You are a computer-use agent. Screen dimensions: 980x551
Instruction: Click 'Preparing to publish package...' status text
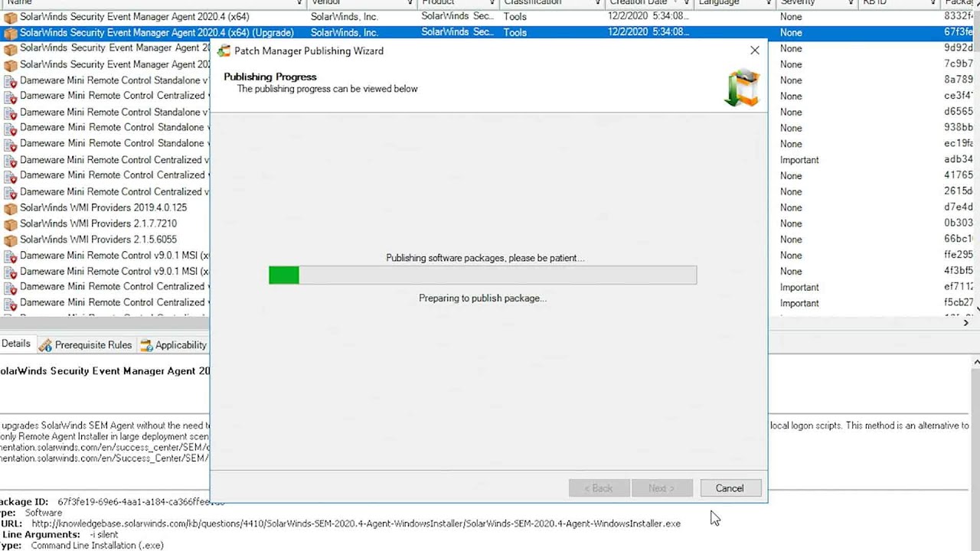(x=482, y=298)
